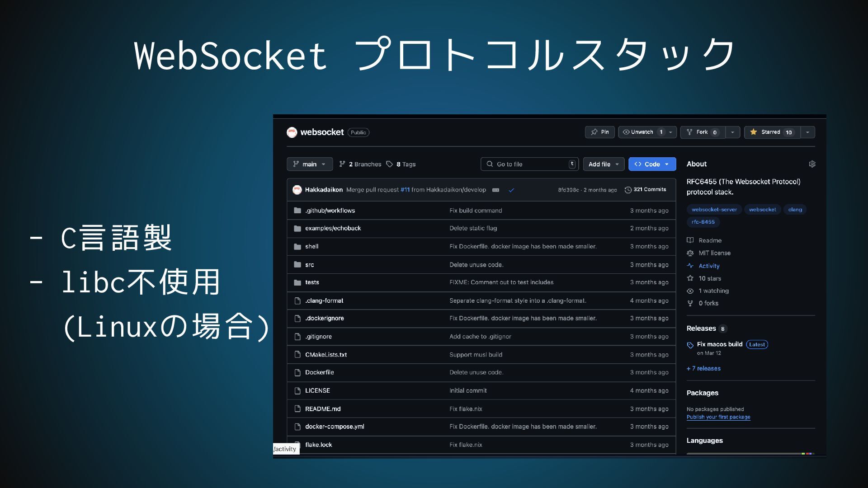This screenshot has height=488, width=868.
Task: Click the About settings gear icon
Action: pyautogui.click(x=812, y=164)
